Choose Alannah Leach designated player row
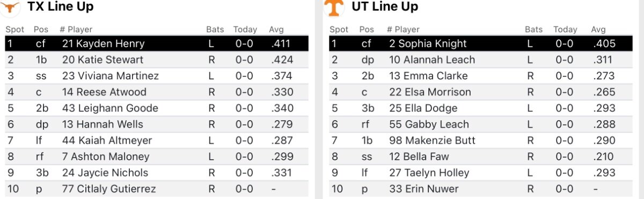The image size is (644, 199). coord(480,60)
